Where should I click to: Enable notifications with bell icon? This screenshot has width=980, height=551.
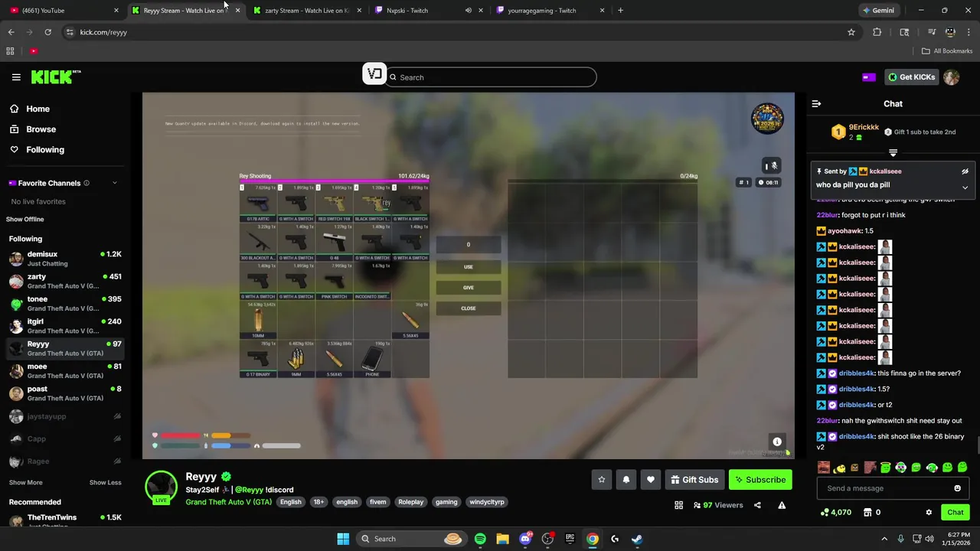point(626,480)
